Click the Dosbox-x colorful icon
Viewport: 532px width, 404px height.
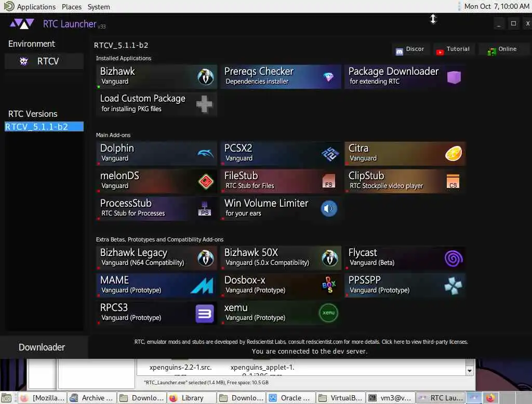pos(329,285)
